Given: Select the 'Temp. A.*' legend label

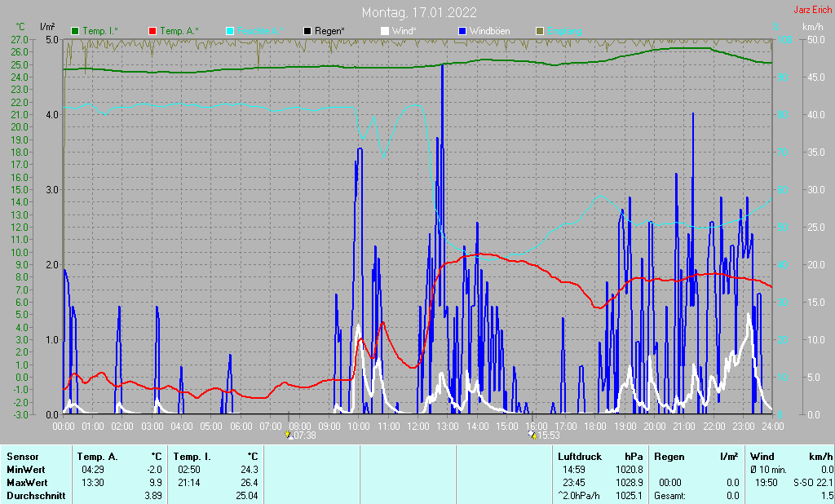Looking at the screenshot, I should pos(179,31).
